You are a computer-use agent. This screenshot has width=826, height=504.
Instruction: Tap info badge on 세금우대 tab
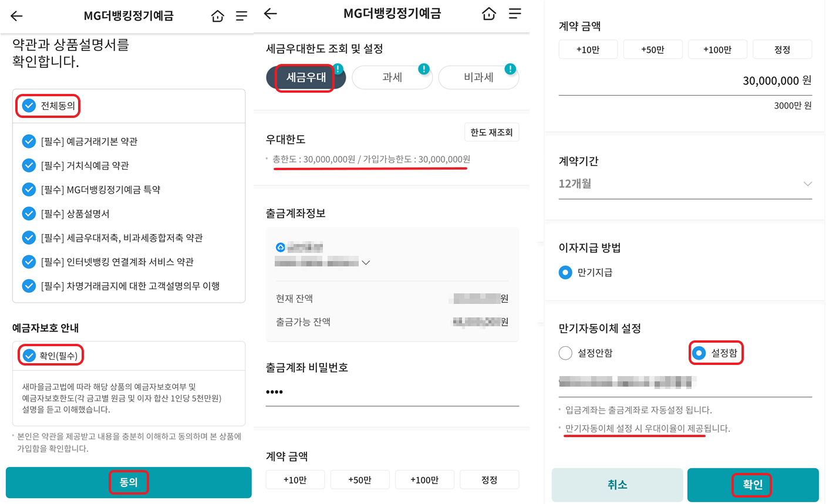click(338, 69)
